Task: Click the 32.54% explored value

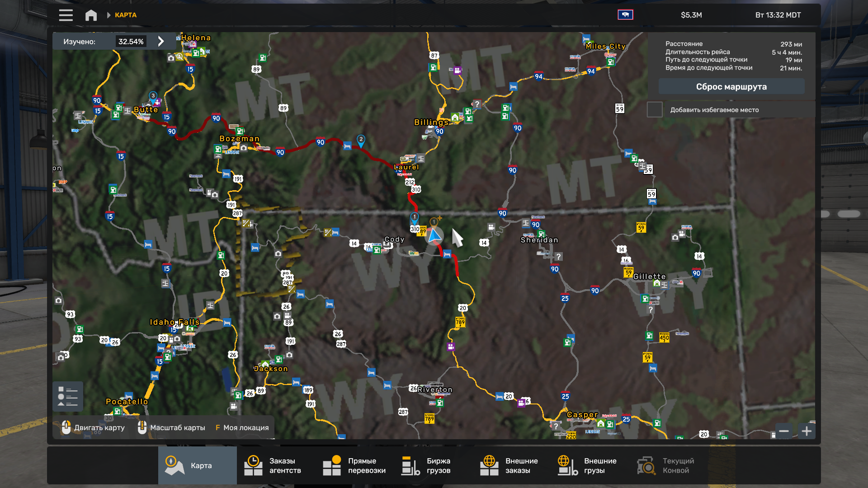Action: pyautogui.click(x=131, y=42)
